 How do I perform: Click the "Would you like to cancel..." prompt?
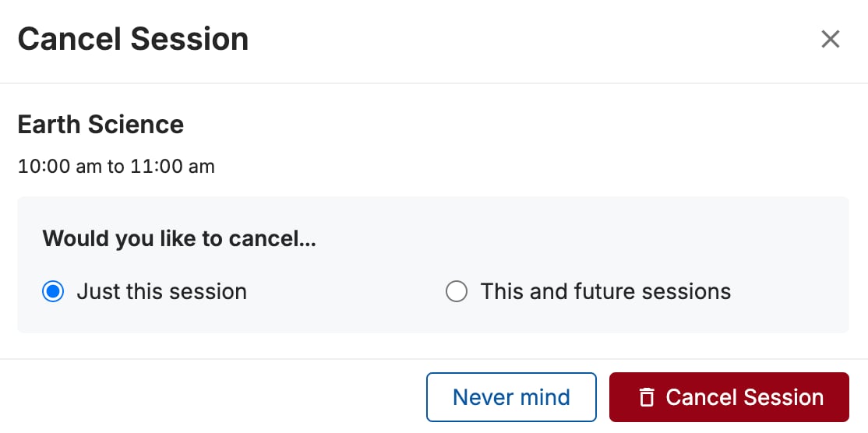179,239
